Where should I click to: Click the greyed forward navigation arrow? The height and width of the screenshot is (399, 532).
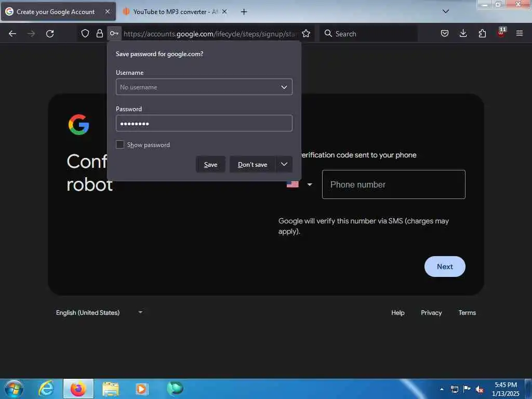click(x=31, y=34)
